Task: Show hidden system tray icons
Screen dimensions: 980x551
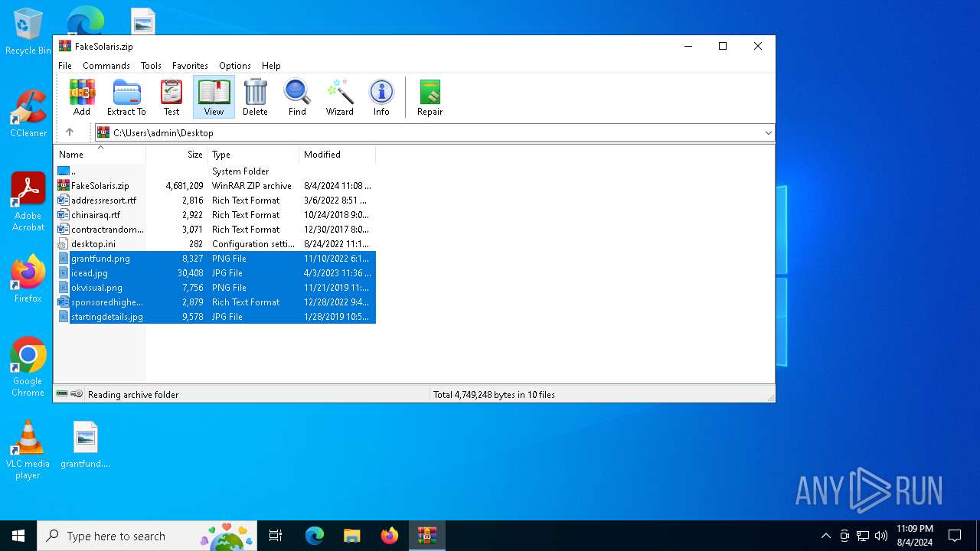Action: [x=825, y=536]
